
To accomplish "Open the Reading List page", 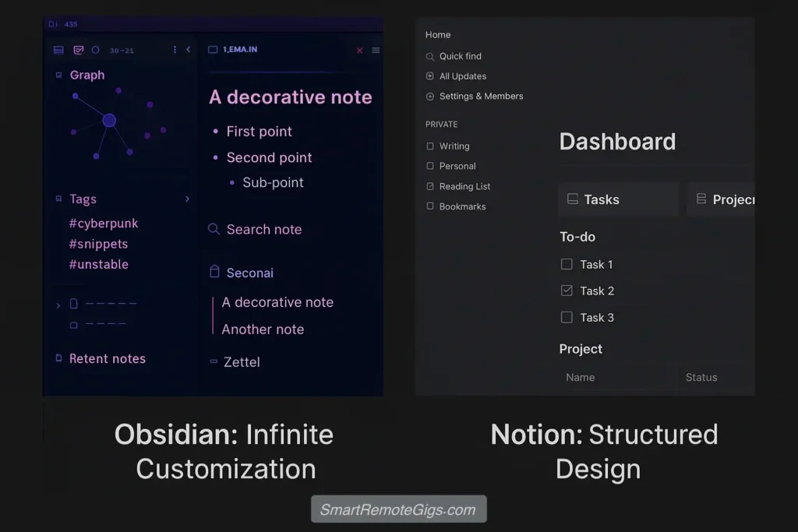I will (464, 186).
